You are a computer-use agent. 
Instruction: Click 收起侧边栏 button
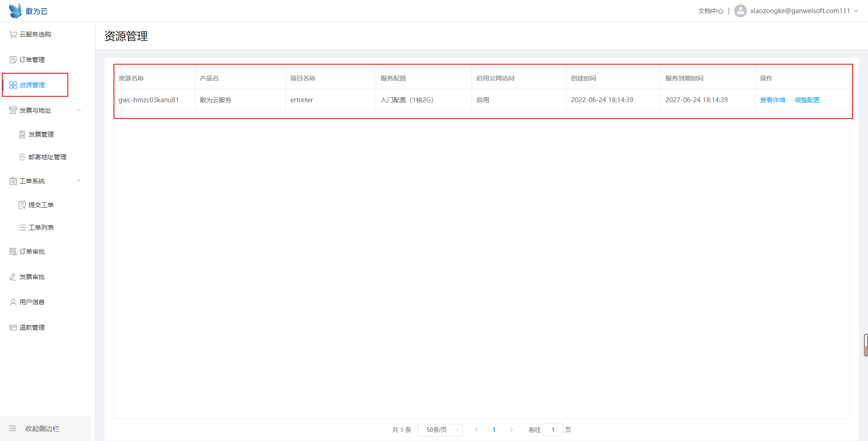(x=45, y=428)
